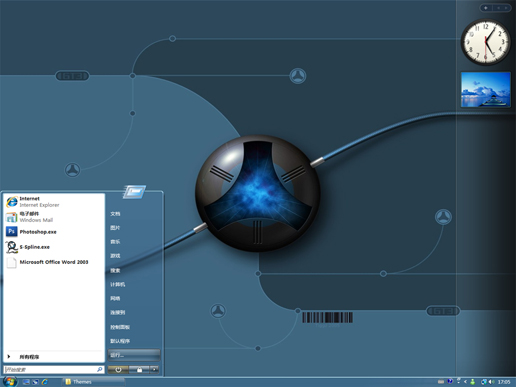Click the green messenger tray icon
The height and width of the screenshot is (387, 516).
(472, 382)
